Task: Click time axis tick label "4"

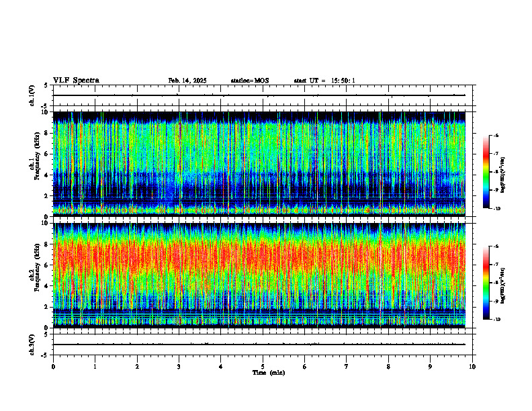Action: click(221, 367)
